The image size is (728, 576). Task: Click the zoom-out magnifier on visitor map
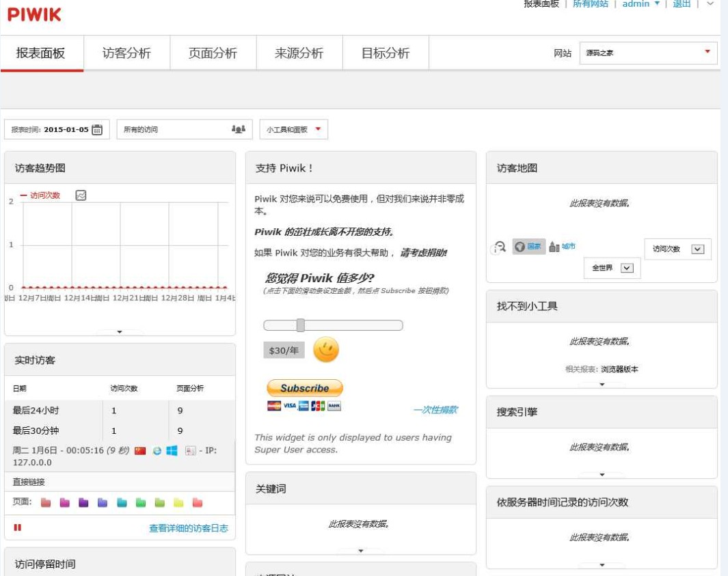500,247
